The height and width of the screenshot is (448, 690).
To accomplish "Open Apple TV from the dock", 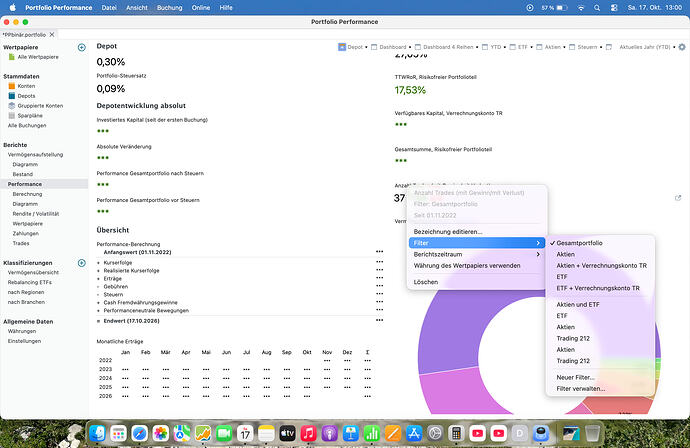I will [x=287, y=434].
